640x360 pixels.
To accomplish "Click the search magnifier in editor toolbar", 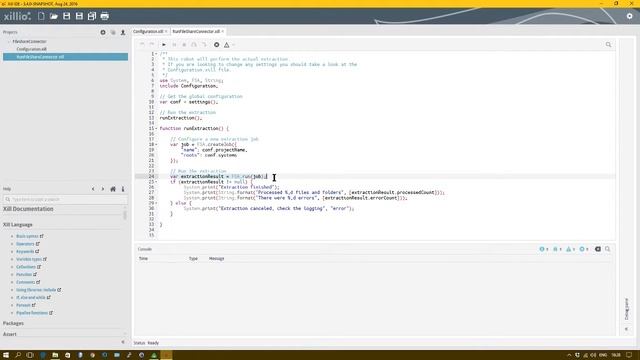I will tap(608, 44).
